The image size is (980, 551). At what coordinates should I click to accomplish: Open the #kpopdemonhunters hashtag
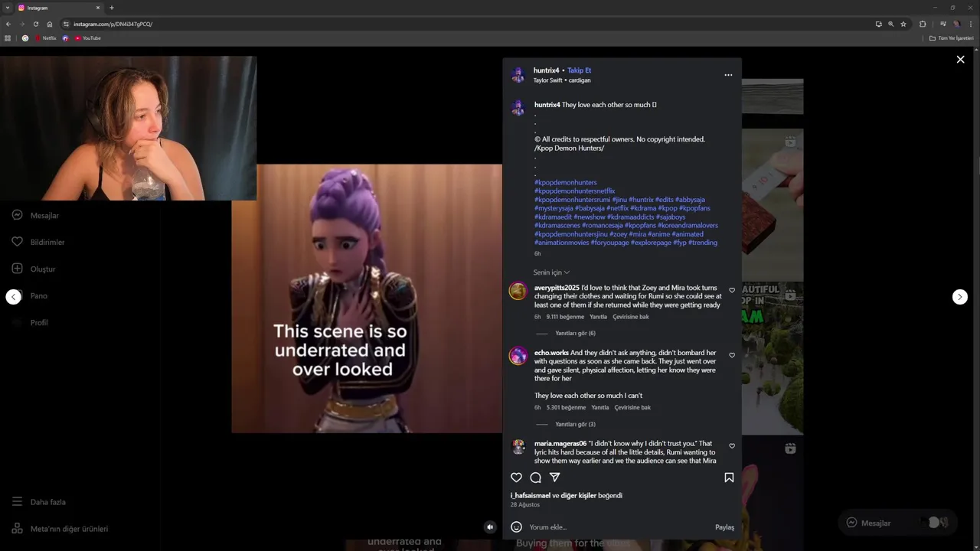pos(566,183)
